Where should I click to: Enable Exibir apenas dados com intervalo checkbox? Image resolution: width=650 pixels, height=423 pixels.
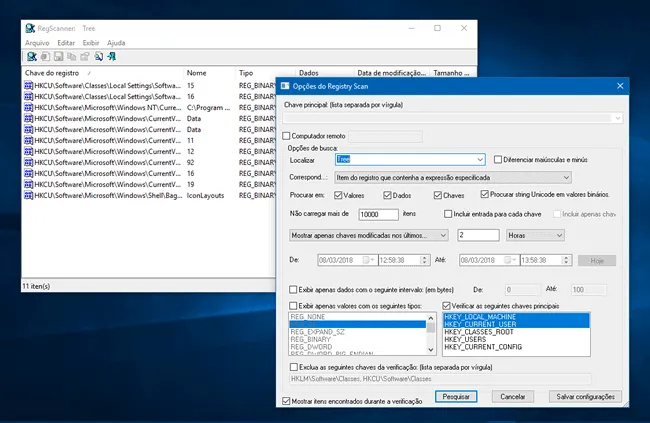293,289
